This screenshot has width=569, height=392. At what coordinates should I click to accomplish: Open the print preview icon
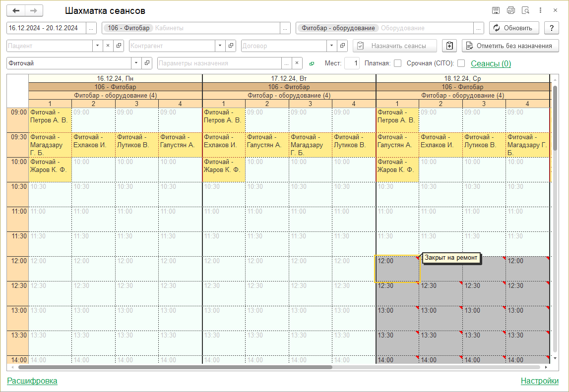pos(525,10)
